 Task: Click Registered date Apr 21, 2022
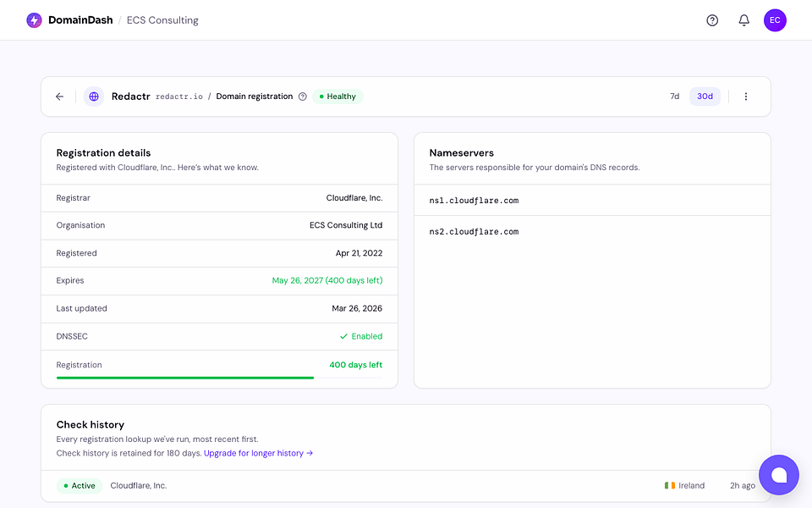tap(359, 253)
